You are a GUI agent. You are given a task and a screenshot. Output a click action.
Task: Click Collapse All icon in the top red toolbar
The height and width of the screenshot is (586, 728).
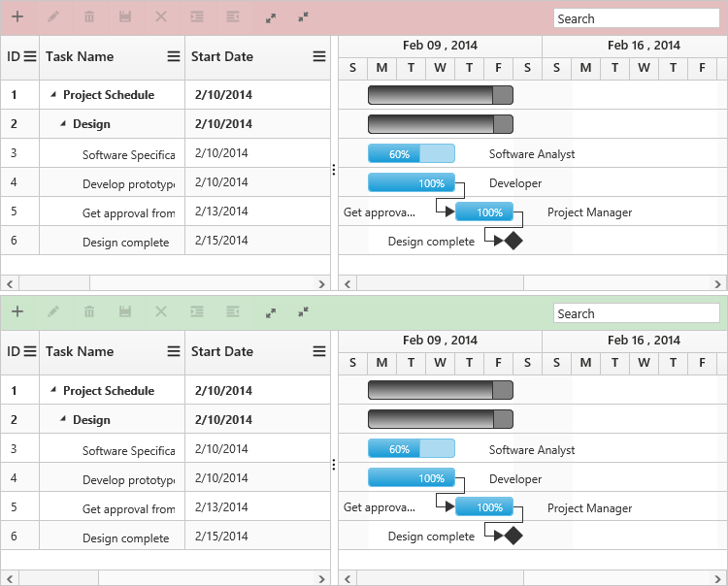[x=304, y=17]
